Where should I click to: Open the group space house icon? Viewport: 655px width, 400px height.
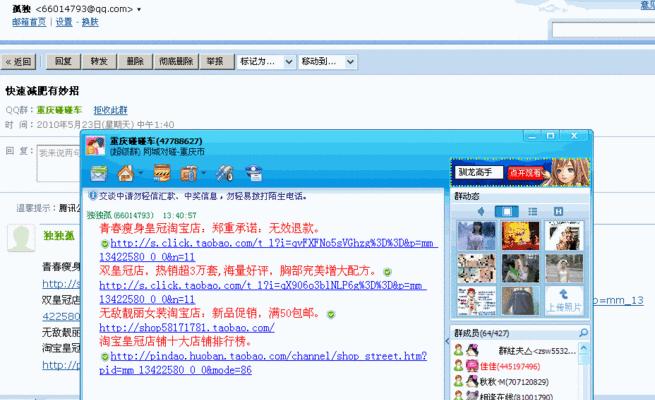pyautogui.click(x=126, y=173)
